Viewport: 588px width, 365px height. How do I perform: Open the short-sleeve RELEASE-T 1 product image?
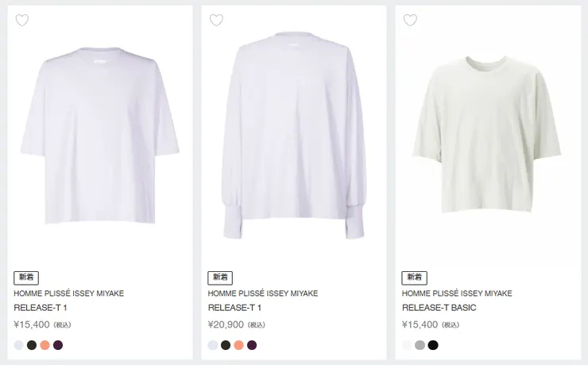[x=100, y=135]
